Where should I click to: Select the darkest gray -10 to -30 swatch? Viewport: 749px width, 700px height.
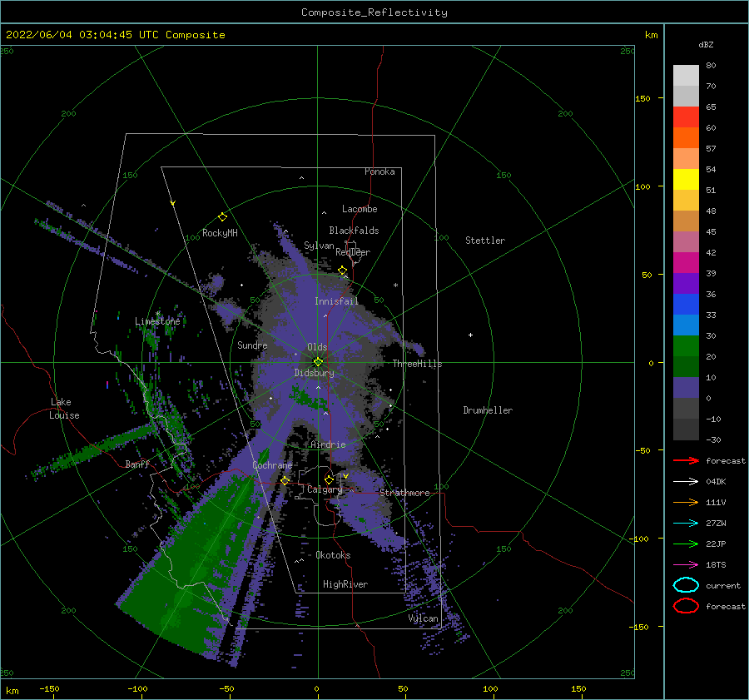point(686,429)
